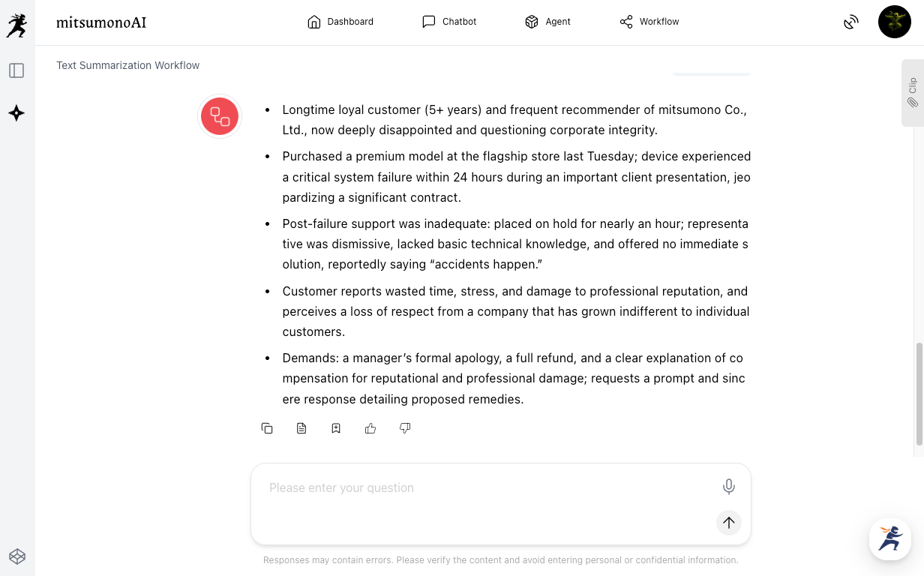
Task: Click the chat area vertical scrollbar
Action: (x=919, y=394)
